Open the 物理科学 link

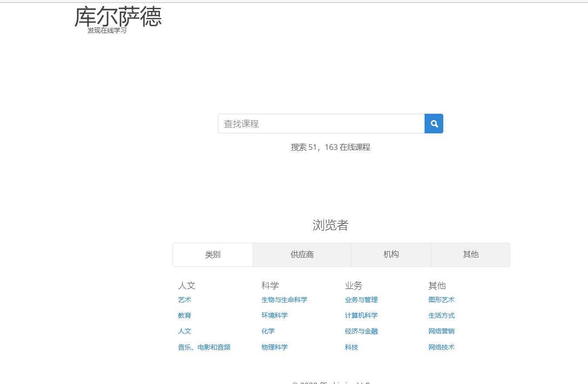point(274,347)
